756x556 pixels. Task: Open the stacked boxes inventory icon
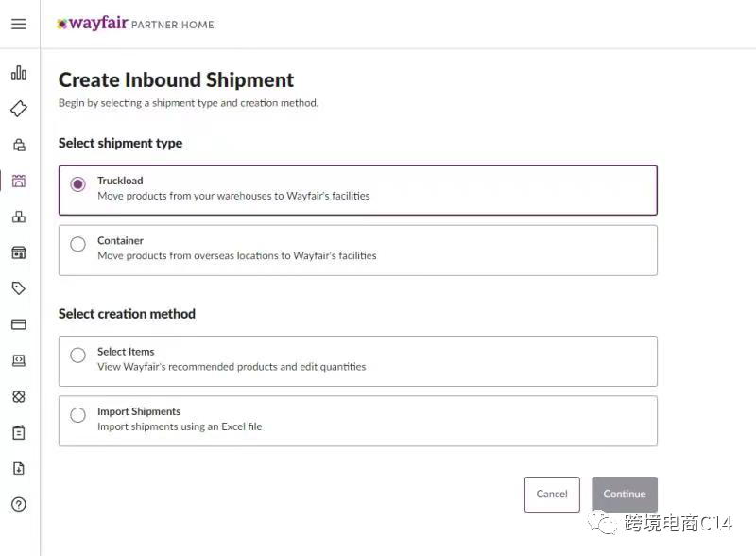pos(19,217)
